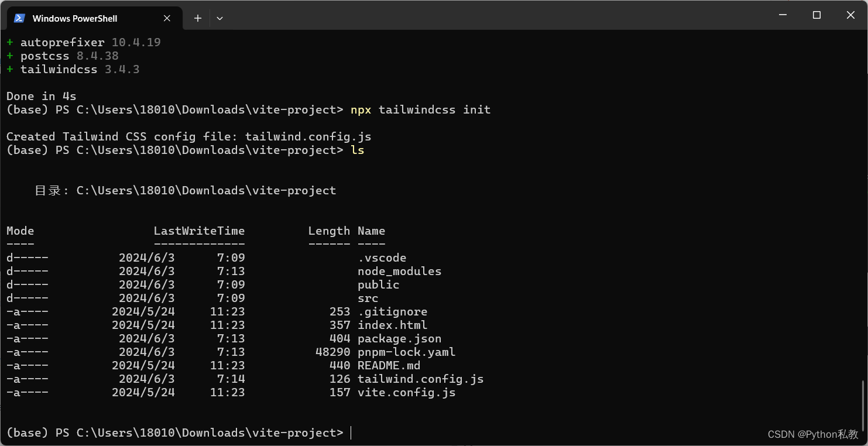Click the 'Done in 4s' message
Viewport: 868px width, 446px height.
[x=41, y=96]
